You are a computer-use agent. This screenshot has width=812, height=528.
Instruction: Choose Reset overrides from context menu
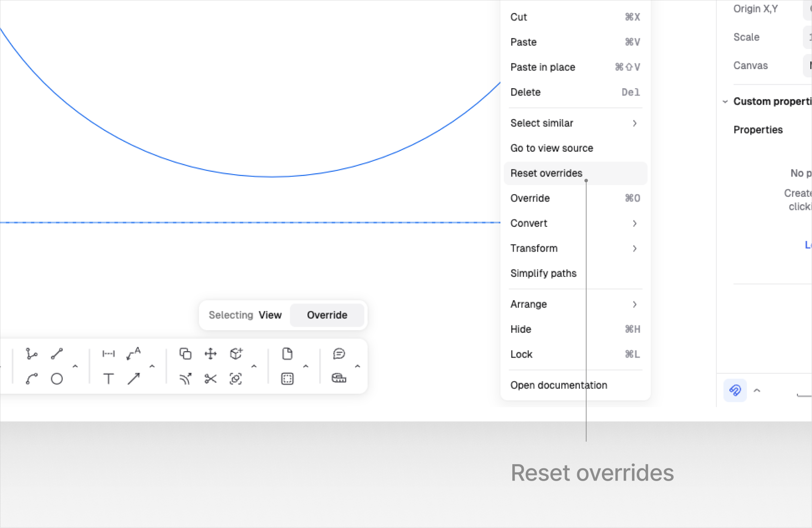546,173
